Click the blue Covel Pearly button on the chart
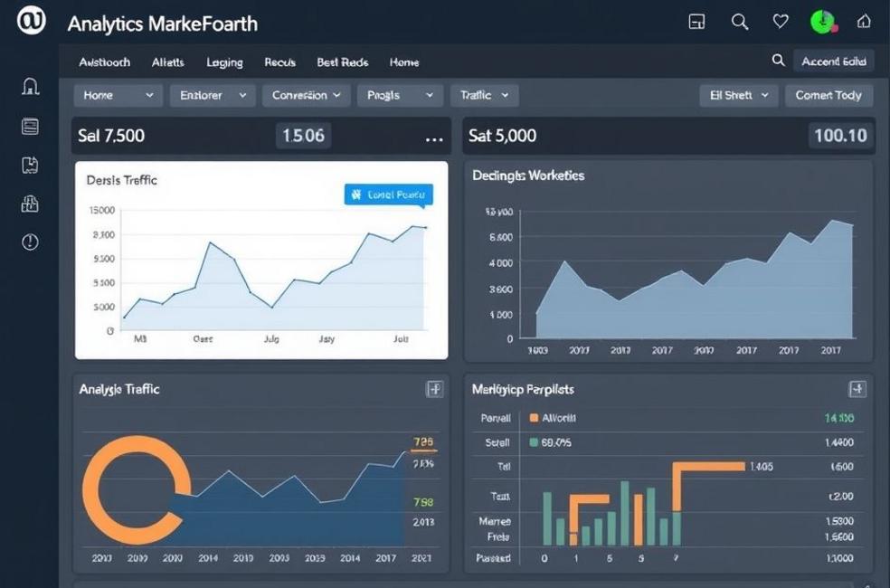This screenshot has height=588, width=890. [x=388, y=194]
